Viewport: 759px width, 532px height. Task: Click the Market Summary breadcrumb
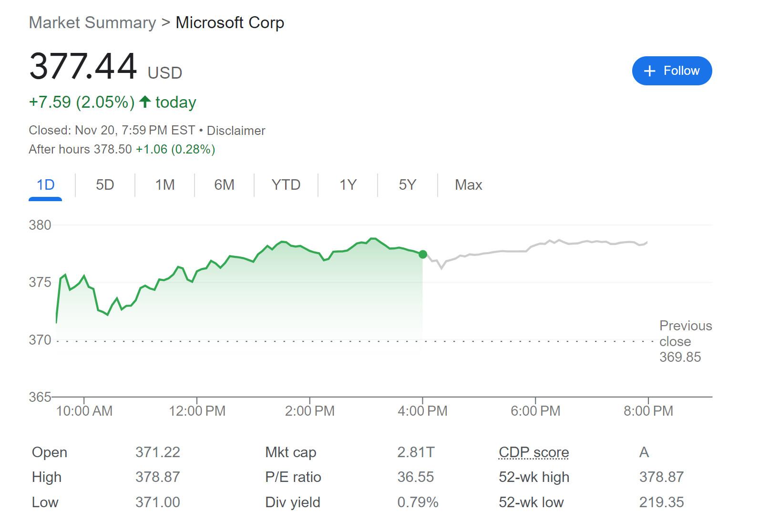[92, 22]
